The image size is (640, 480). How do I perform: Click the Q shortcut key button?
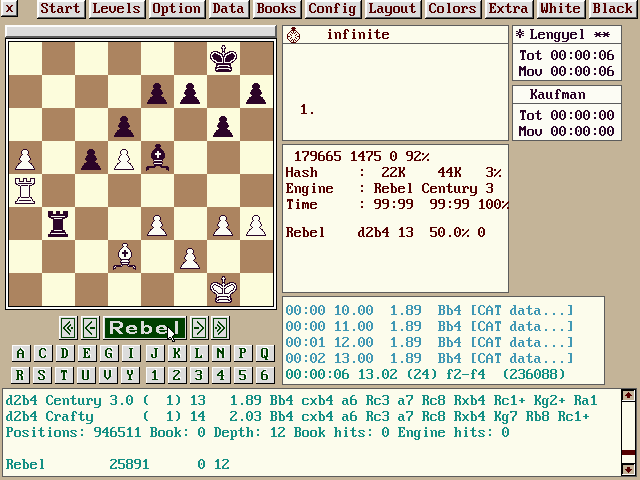pos(264,353)
